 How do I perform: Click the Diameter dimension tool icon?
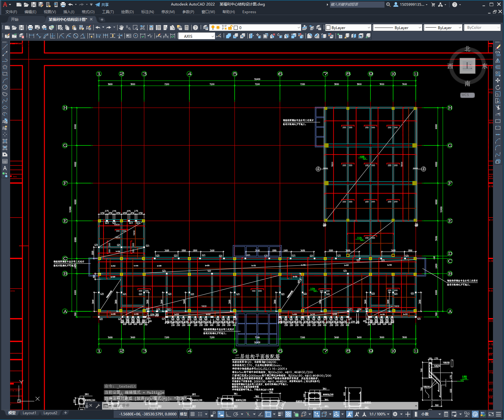pos(75,36)
